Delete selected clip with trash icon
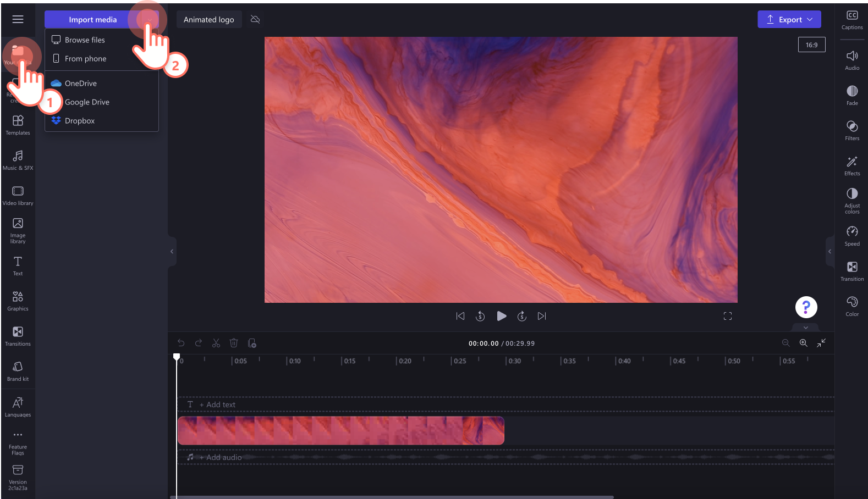868x499 pixels. pyautogui.click(x=234, y=343)
